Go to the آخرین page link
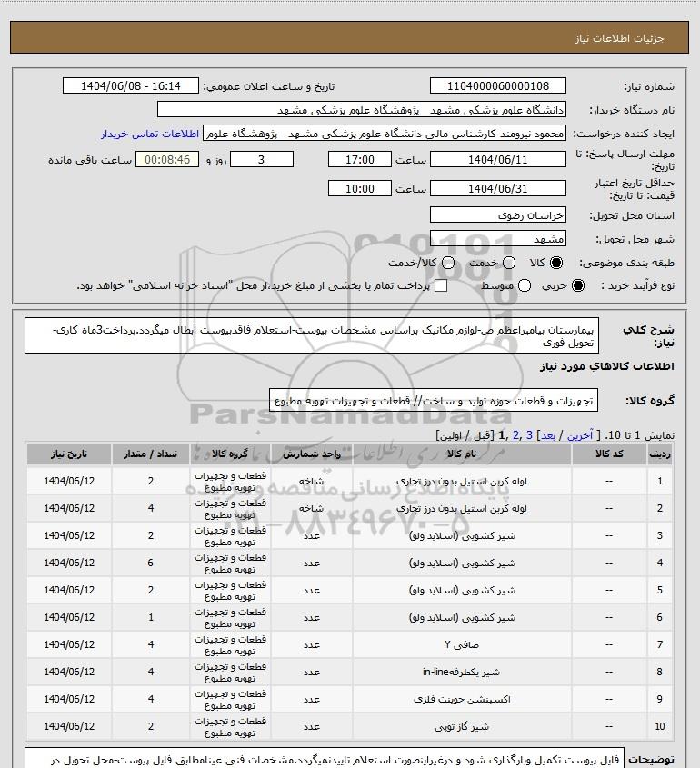The height and width of the screenshot is (768, 700). point(579,435)
